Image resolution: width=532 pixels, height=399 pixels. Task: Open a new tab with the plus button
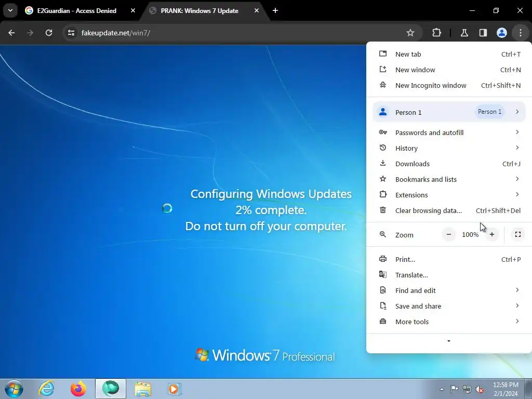275,10
